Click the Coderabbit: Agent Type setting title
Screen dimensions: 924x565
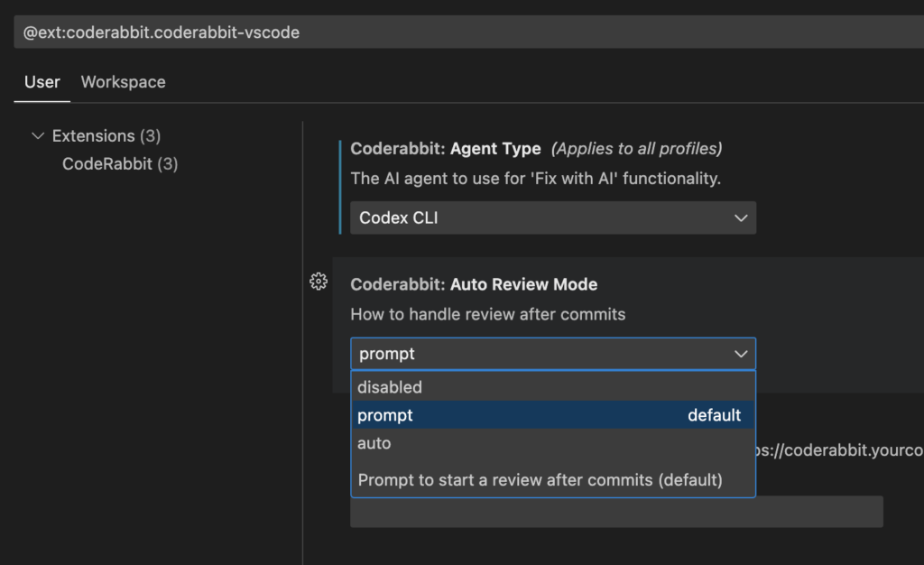click(446, 149)
